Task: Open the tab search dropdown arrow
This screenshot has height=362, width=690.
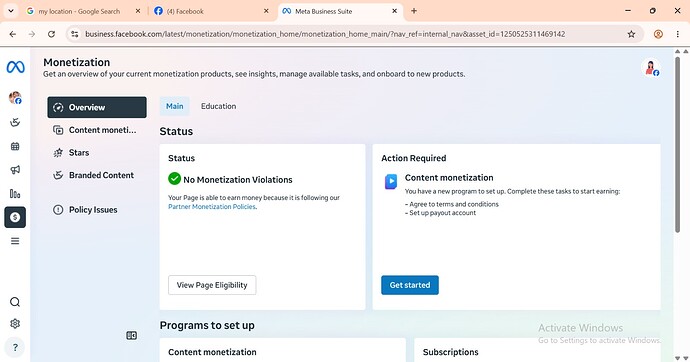Action: pos(11,11)
